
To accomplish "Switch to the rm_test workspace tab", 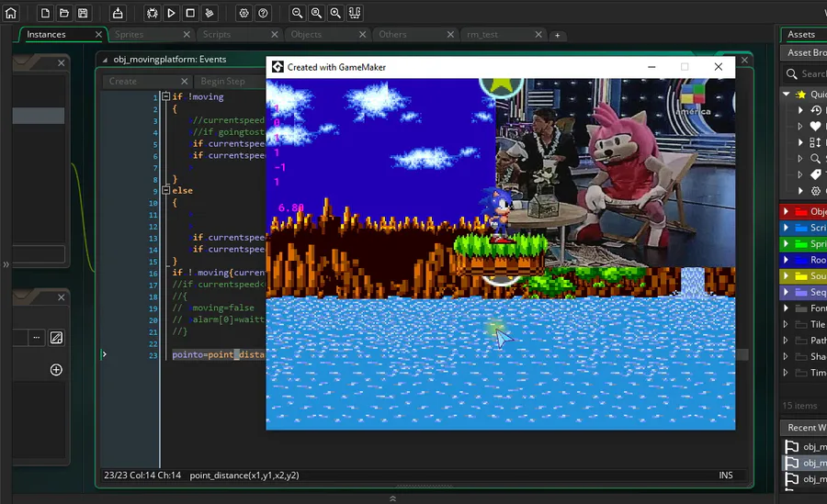I will pos(482,34).
